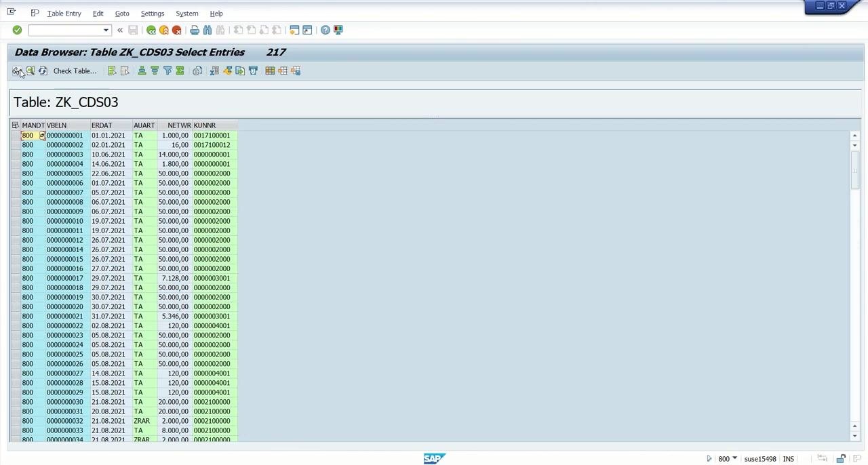Select customer cell 0017100012
This screenshot has width=868, height=465.
click(214, 145)
